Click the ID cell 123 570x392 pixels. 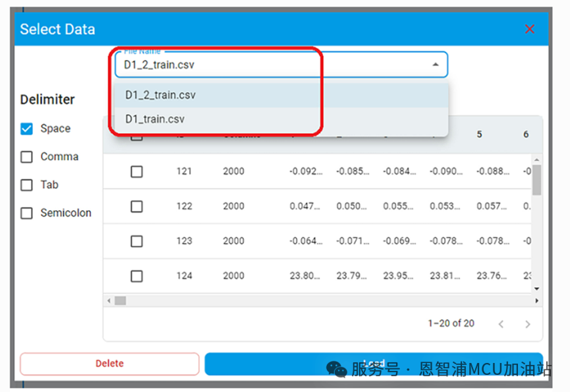tap(184, 241)
